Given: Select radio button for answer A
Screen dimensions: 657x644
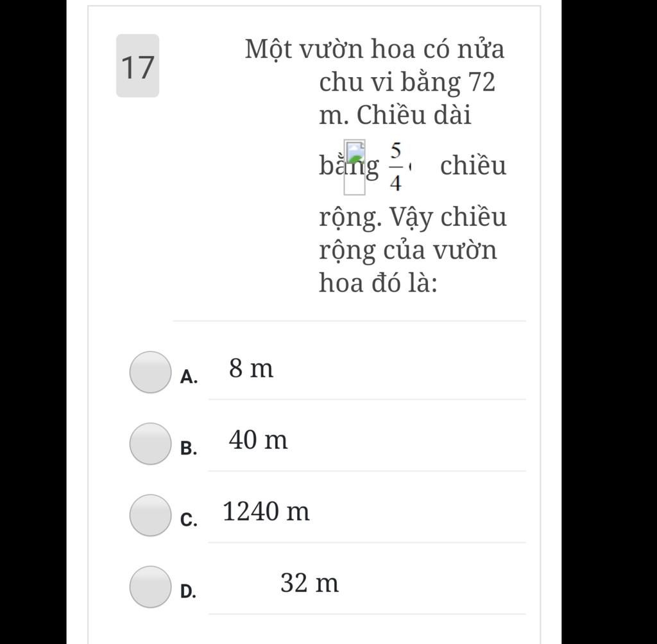Looking at the screenshot, I should [150, 372].
